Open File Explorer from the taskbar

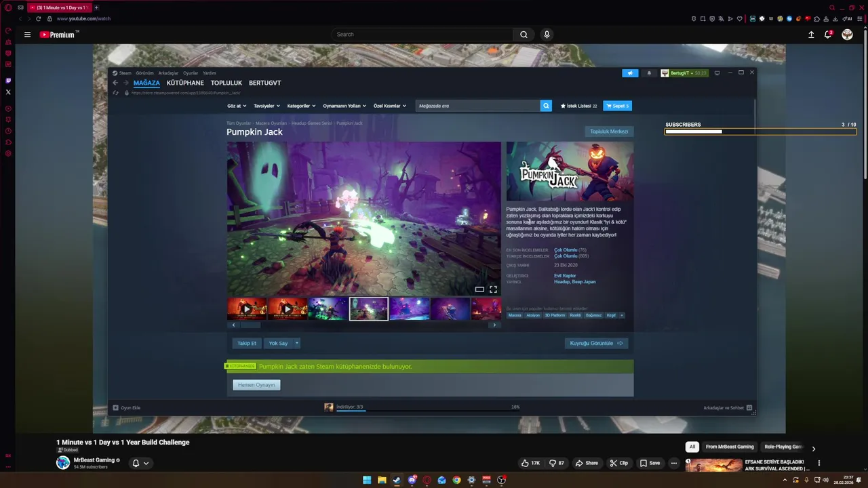pos(382,480)
